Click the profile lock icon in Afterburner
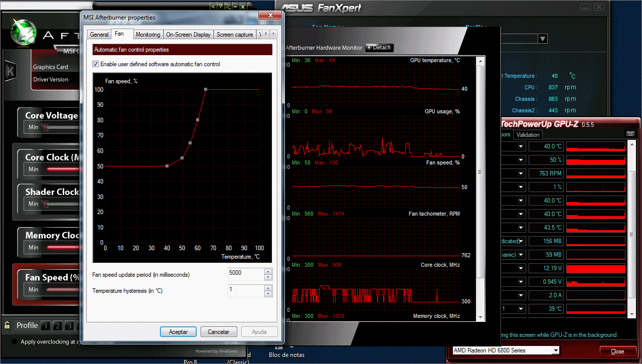The height and width of the screenshot is (364, 642). [7, 325]
